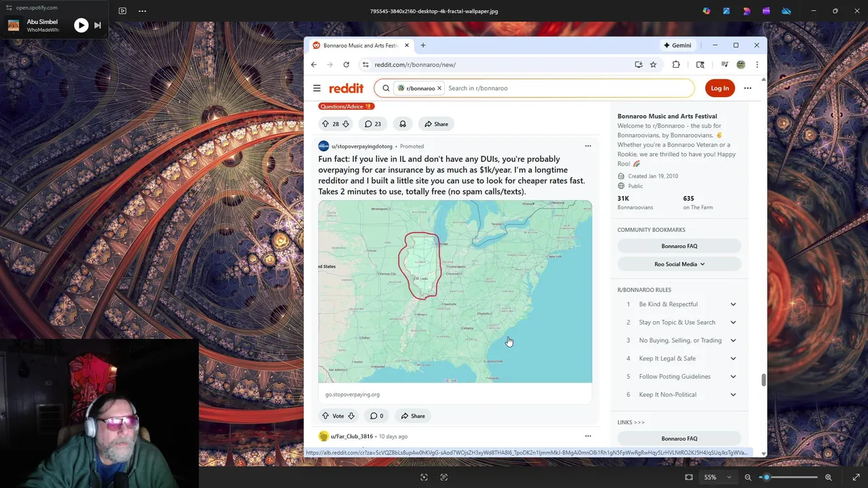Screen dimensions: 868x488
Task: Click the reddit page vertical scrollbar thumb
Action: tap(764, 380)
